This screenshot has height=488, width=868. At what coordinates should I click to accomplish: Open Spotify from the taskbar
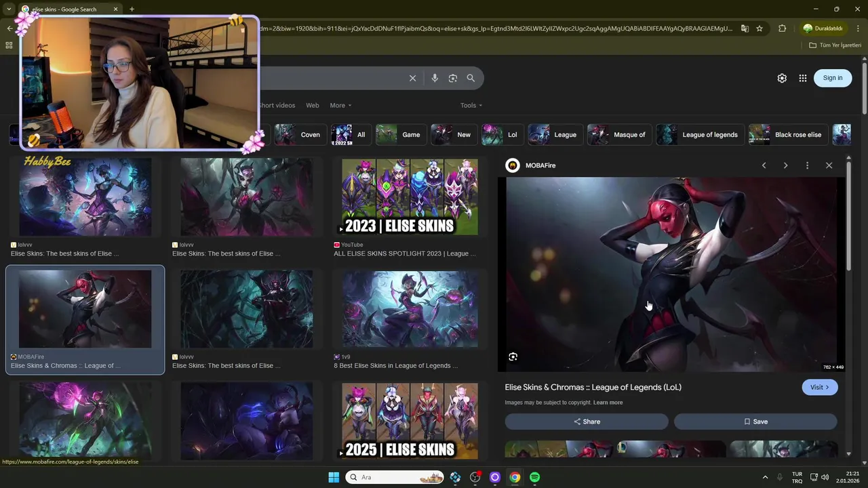535,477
